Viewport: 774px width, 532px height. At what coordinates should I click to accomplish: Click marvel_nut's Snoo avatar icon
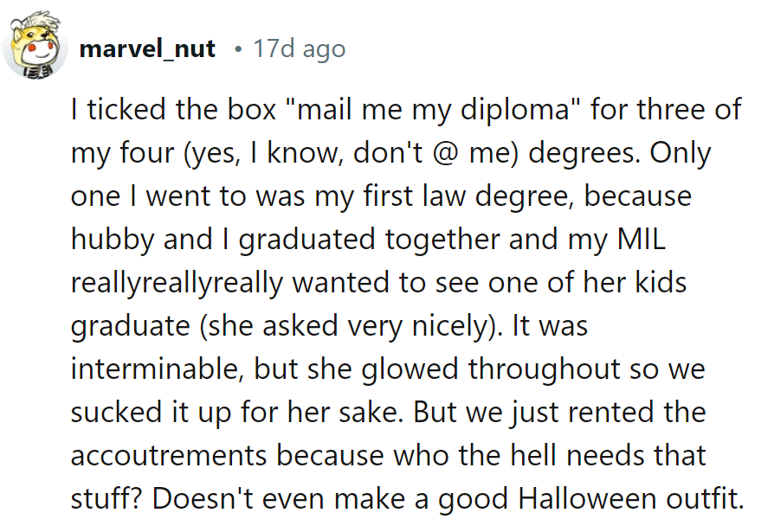[35, 48]
